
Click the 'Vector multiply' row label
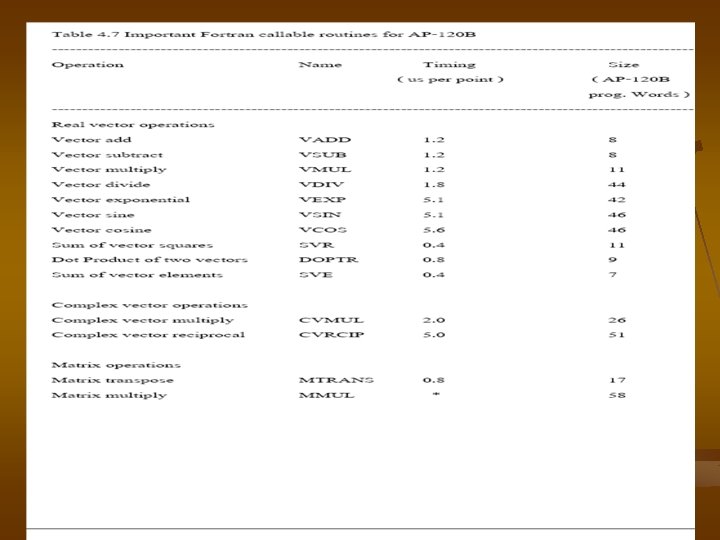(109, 170)
